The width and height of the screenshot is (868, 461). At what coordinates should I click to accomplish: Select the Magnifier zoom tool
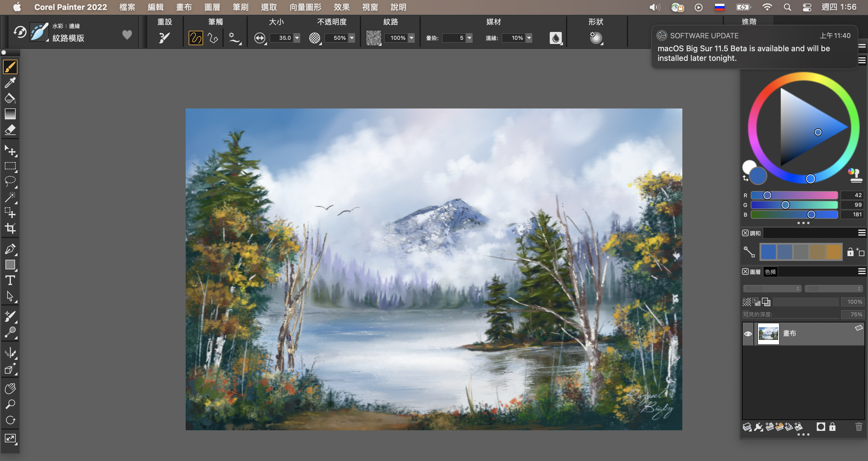(10, 404)
